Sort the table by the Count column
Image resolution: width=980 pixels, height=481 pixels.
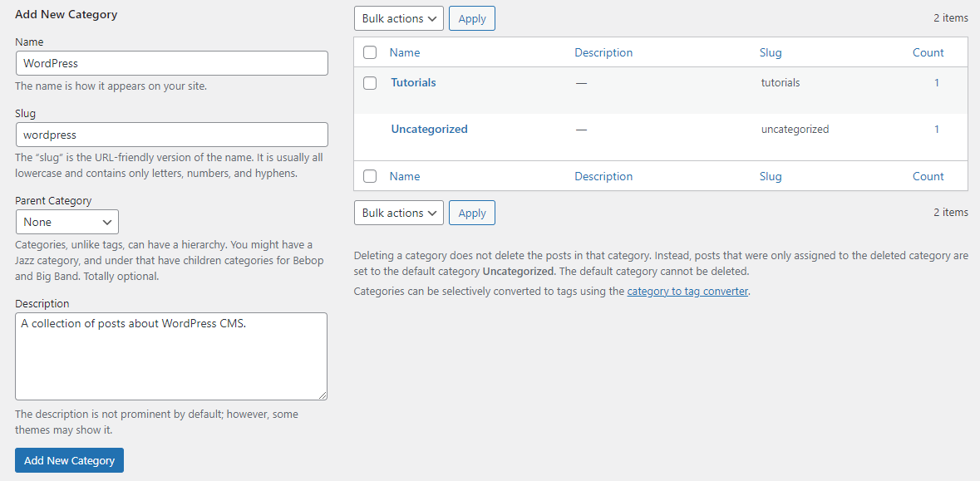(928, 52)
